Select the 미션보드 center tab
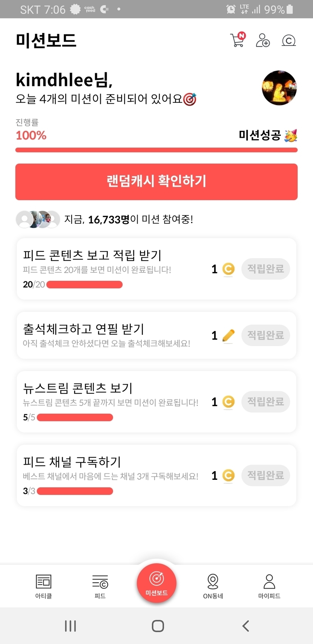The image size is (313, 644). click(x=156, y=582)
